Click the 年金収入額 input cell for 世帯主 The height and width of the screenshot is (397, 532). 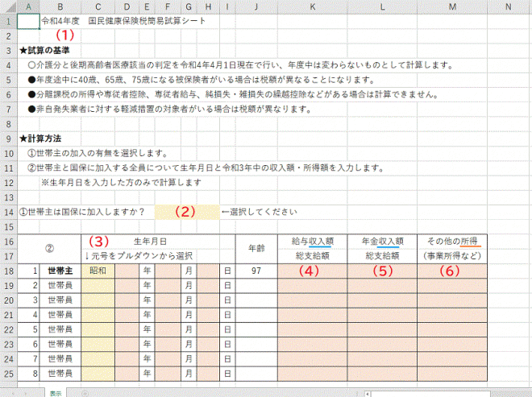381,271
